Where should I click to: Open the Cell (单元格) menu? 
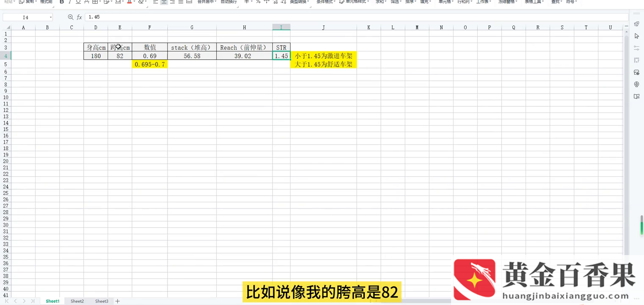click(x=446, y=2)
